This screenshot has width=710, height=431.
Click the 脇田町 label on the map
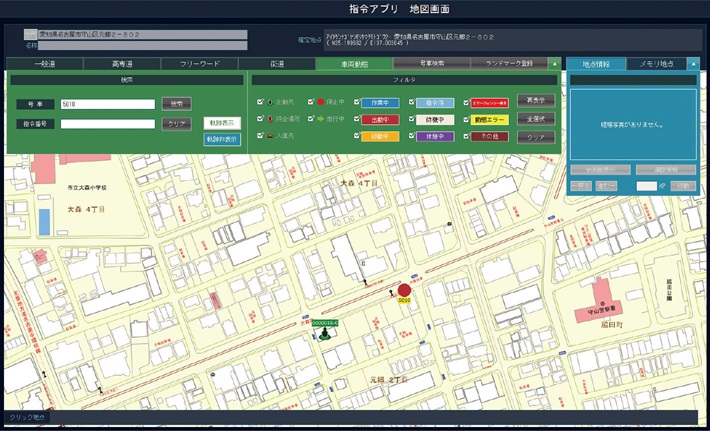[x=610, y=325]
